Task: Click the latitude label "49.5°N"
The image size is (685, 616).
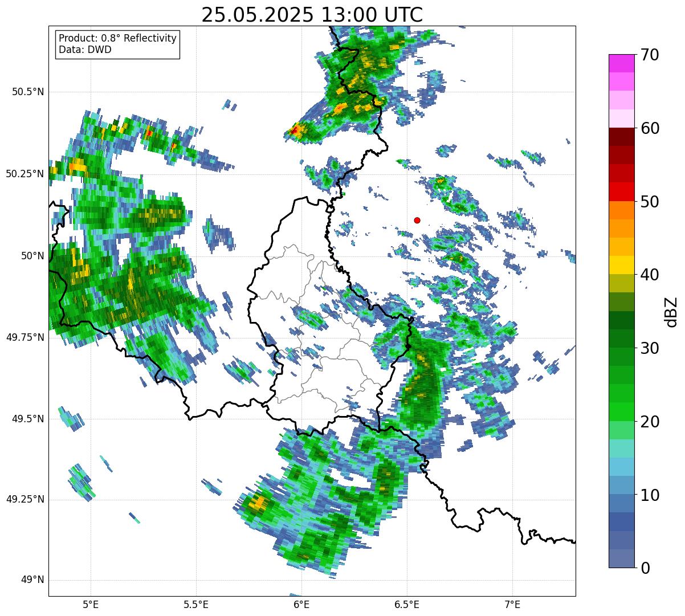Action: click(28, 419)
